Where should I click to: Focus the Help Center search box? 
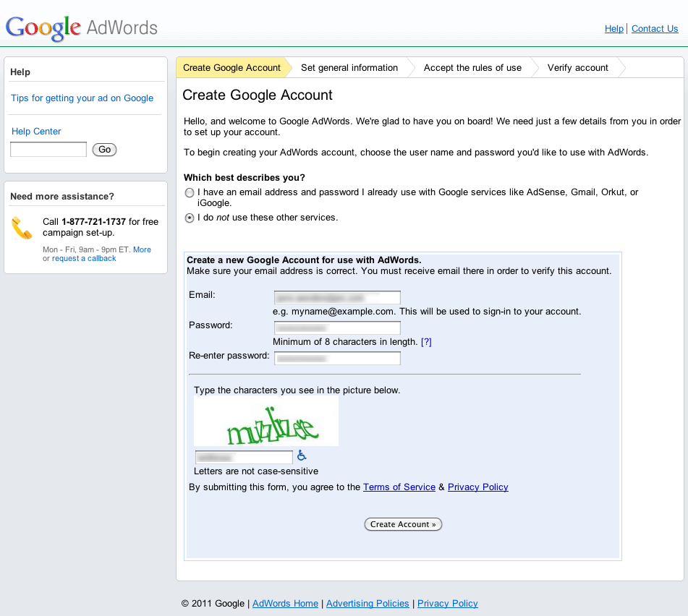[48, 150]
